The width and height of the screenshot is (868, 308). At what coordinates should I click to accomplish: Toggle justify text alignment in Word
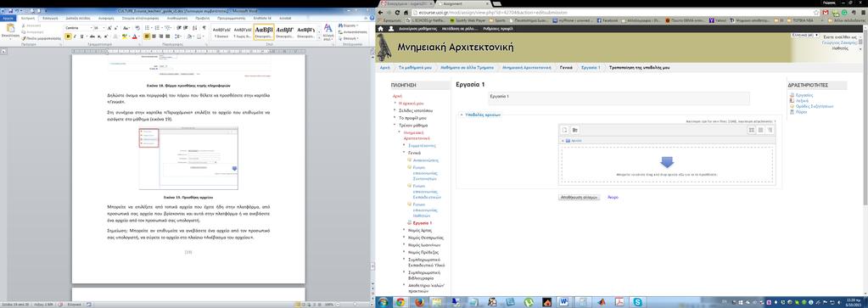[167, 36]
